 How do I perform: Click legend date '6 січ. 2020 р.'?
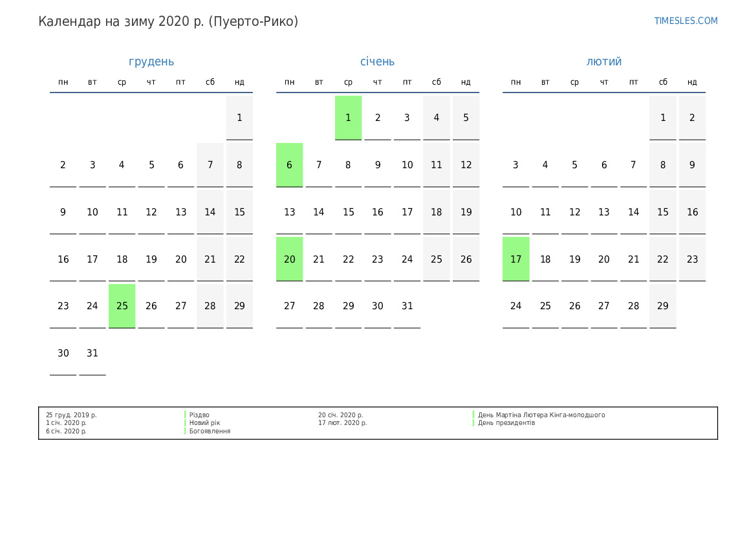tap(66, 431)
